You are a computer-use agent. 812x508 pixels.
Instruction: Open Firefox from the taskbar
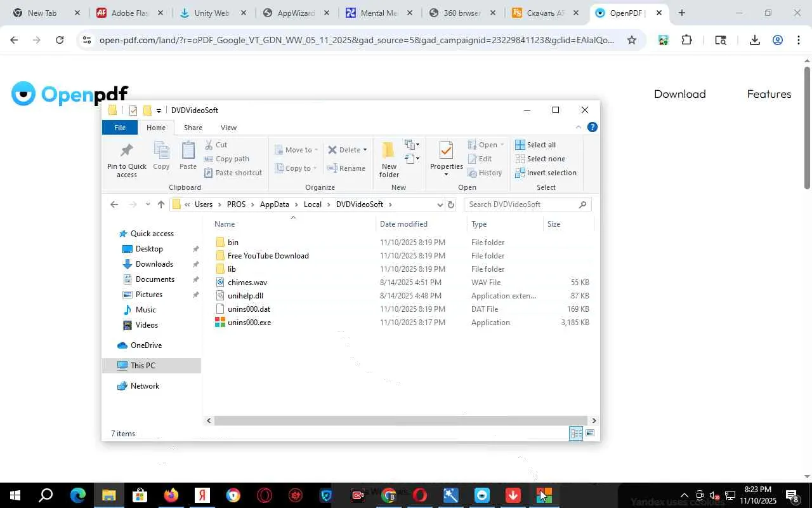[171, 495]
